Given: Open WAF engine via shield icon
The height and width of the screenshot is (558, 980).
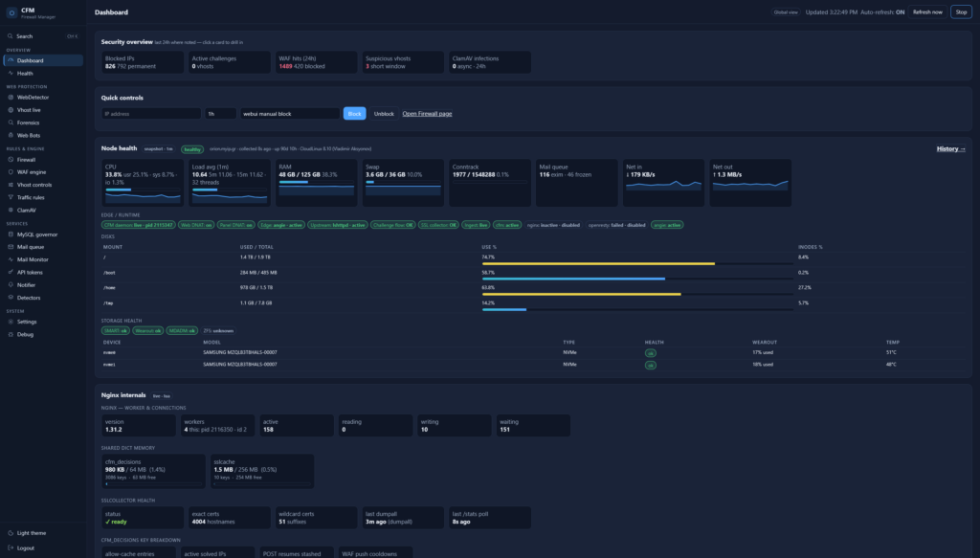Looking at the screenshot, I should tap(11, 172).
